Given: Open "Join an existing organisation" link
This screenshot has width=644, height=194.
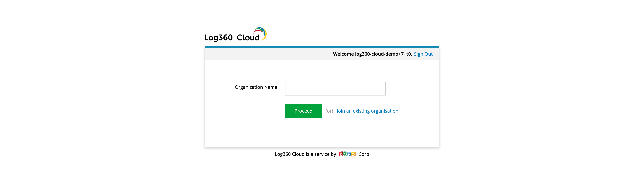Looking at the screenshot, I should tap(368, 111).
